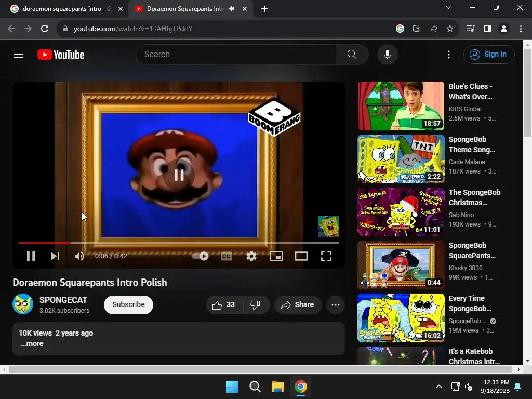
Task: Open Every Time SpongeBob video title
Action: tap(470, 303)
